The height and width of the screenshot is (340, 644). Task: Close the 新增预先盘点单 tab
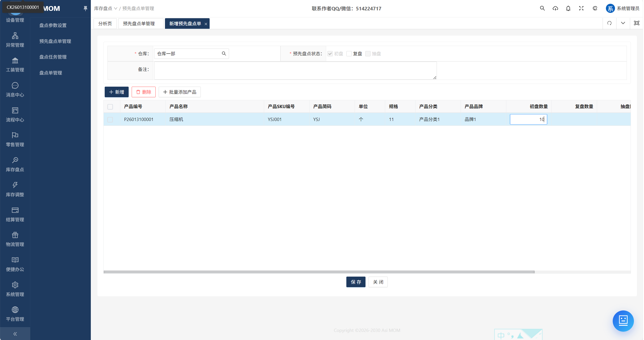pyautogui.click(x=206, y=24)
